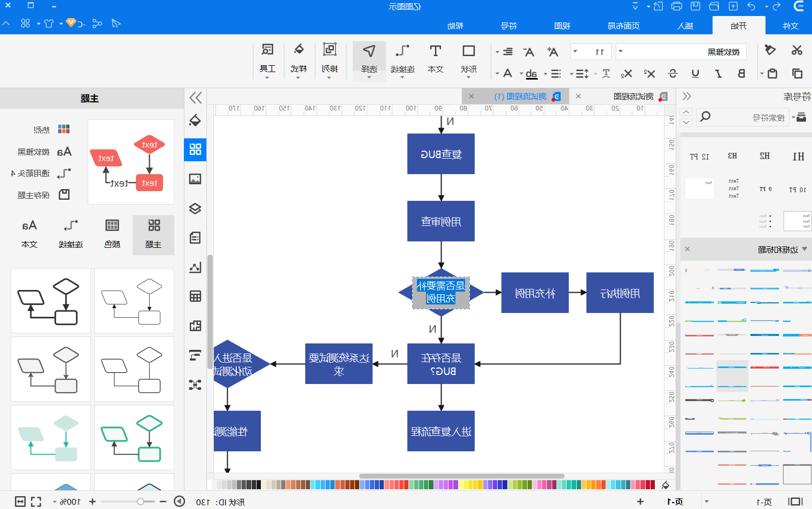
Task: Click the 微软雅黑 theme font option
Action: click(x=44, y=152)
